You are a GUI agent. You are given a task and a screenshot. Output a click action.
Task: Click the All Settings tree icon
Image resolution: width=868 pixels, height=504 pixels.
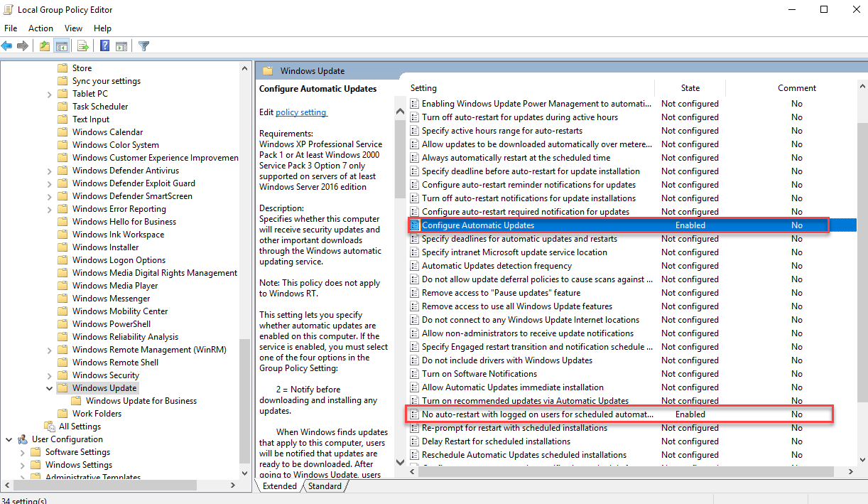(50, 427)
